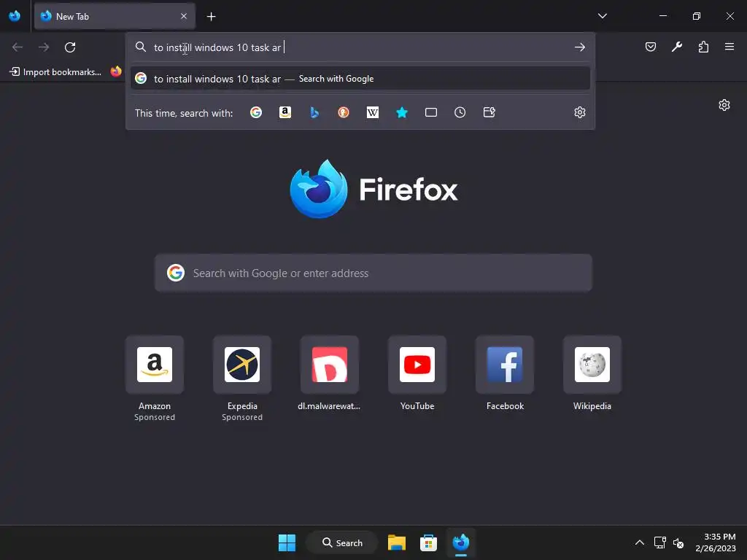Image resolution: width=747 pixels, height=560 pixels.
Task: Go forward with the forward arrow
Action: [44, 47]
